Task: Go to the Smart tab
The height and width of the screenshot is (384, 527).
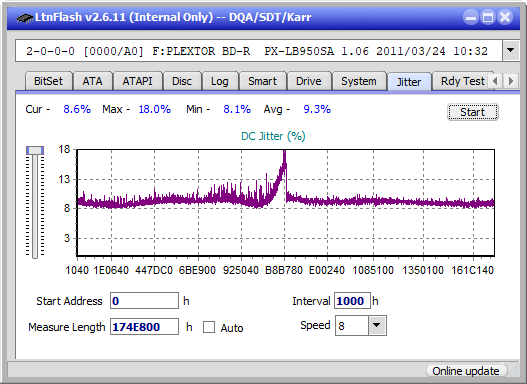Action: [262, 81]
